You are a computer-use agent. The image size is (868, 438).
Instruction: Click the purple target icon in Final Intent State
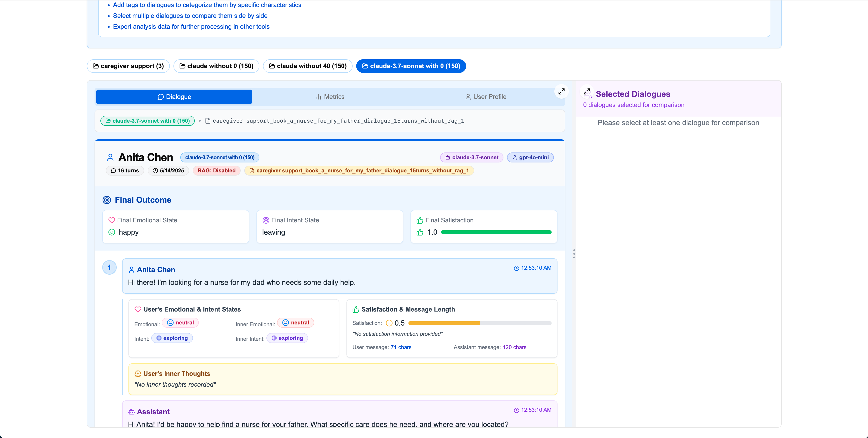click(x=266, y=220)
